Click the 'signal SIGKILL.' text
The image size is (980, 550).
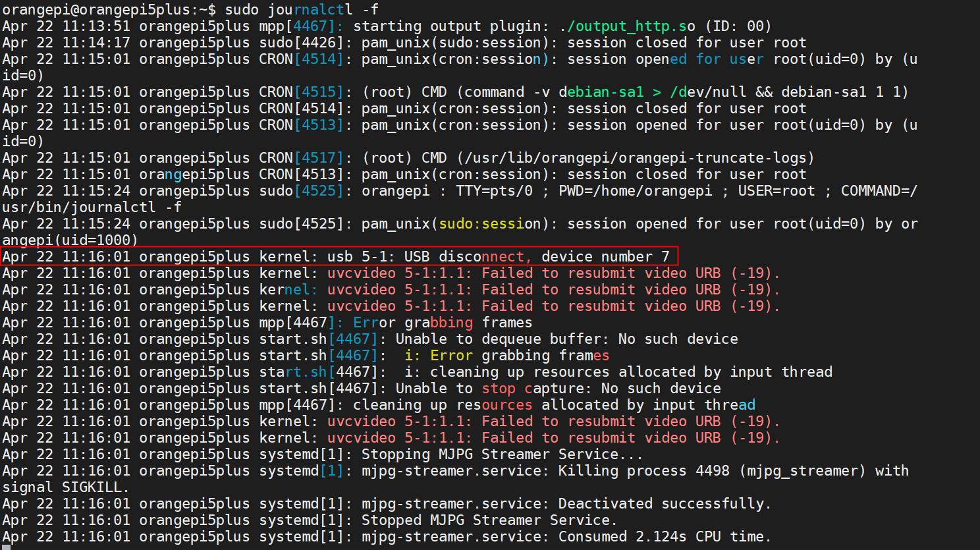pos(66,487)
